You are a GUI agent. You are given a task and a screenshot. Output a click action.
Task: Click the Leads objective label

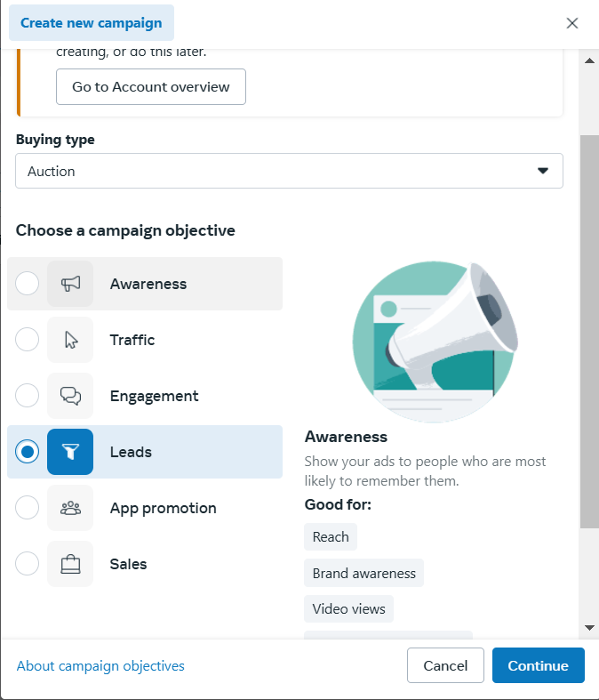click(x=131, y=452)
